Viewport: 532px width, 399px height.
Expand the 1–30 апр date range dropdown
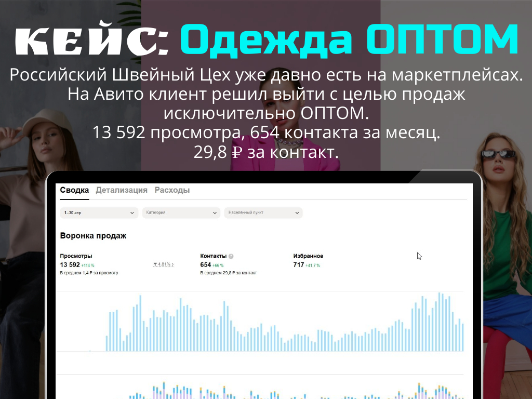(x=99, y=212)
